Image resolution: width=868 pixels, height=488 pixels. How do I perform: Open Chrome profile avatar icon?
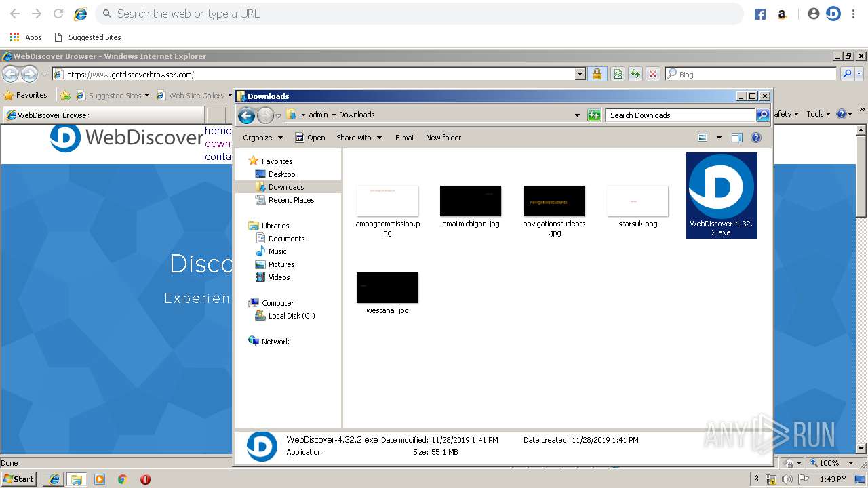[814, 14]
